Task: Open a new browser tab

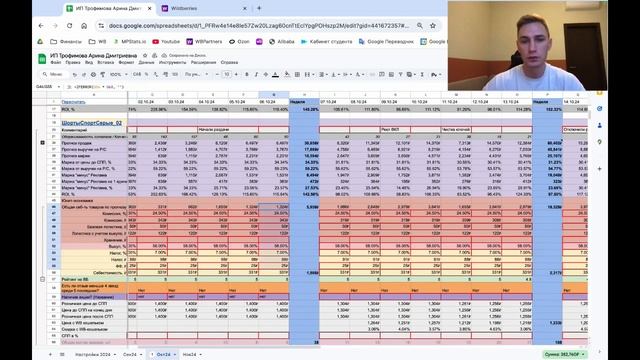Action: coord(259,8)
